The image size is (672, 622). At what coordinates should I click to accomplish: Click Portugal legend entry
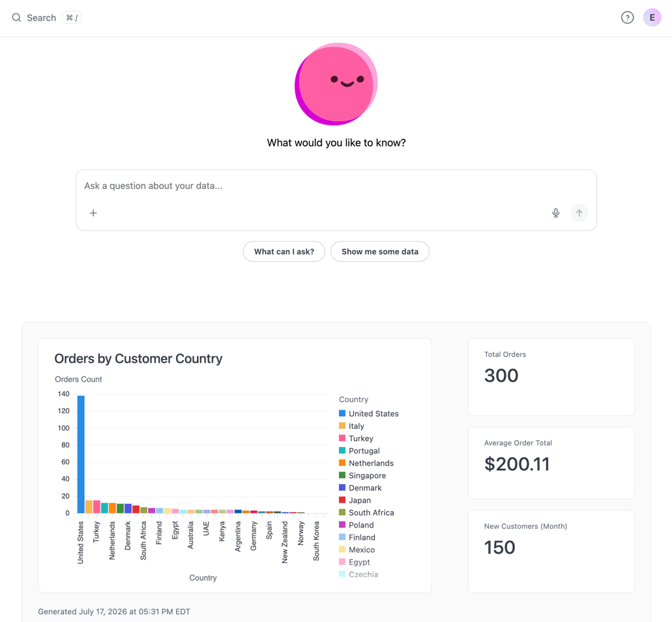click(x=359, y=451)
